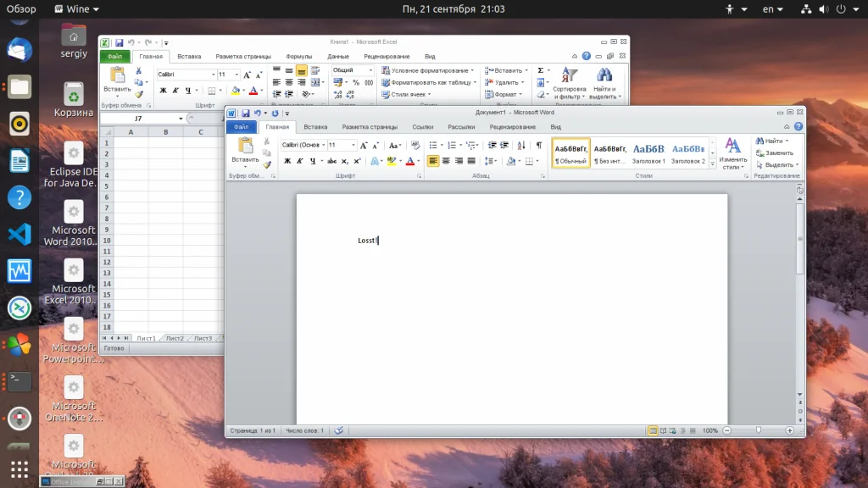This screenshot has width=868, height=488.
Task: Show paragraph marks with the pilcrow icon
Action: (538, 146)
